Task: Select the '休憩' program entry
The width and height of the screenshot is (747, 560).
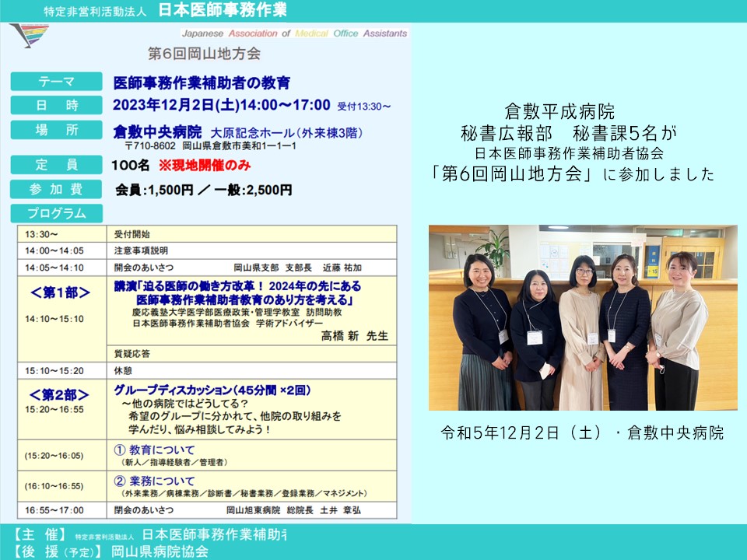Action: coord(124,371)
